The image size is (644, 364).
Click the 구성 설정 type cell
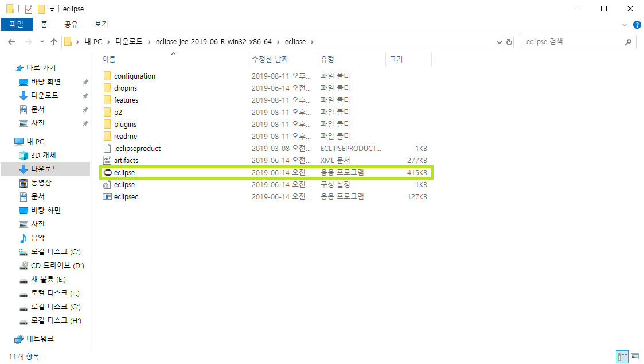point(335,185)
